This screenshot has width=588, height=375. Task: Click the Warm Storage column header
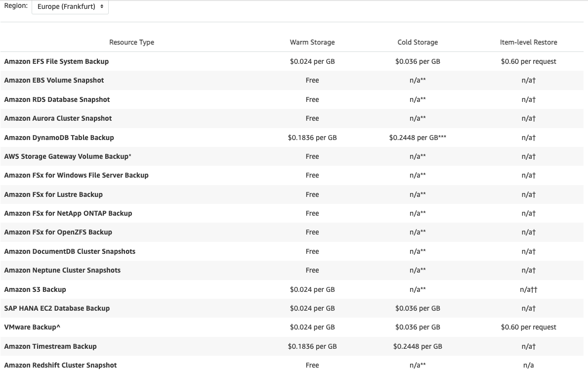[312, 42]
